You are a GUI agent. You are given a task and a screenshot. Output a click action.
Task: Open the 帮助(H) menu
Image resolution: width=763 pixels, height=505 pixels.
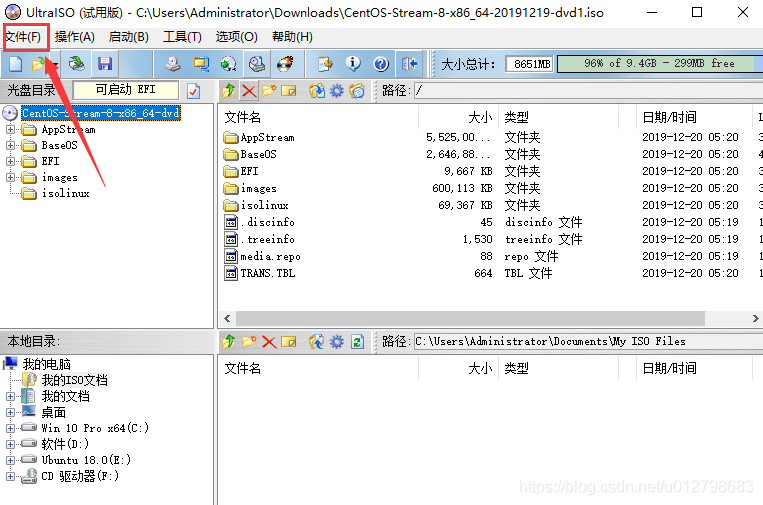pyautogui.click(x=292, y=37)
